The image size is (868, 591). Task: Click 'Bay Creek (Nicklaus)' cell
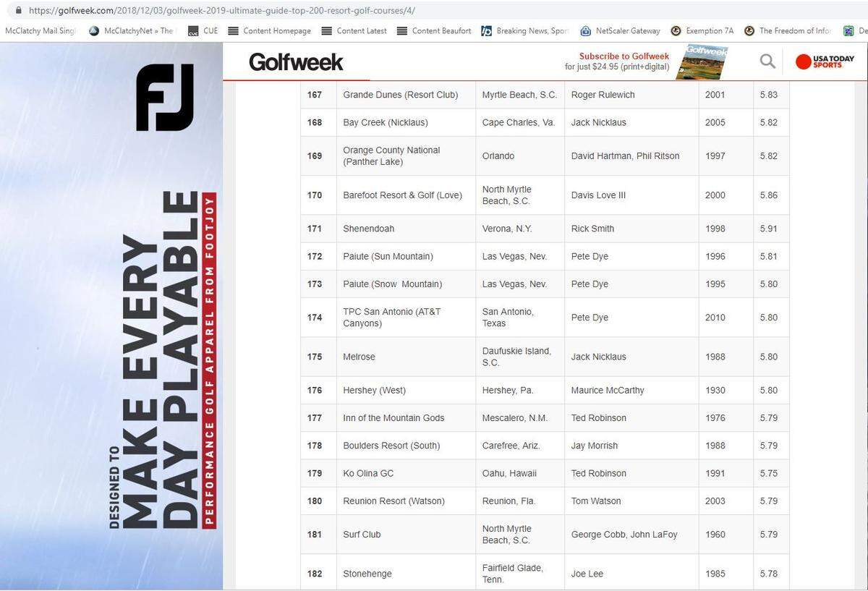click(x=405, y=122)
